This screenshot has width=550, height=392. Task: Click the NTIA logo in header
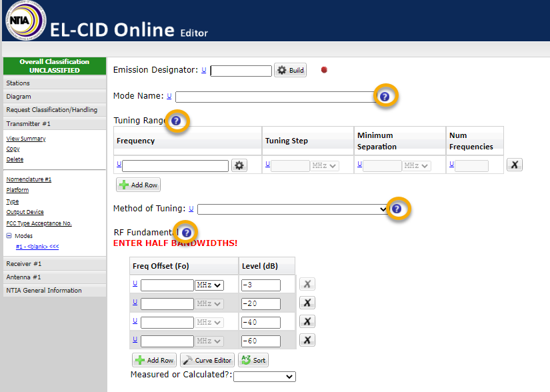(x=25, y=20)
